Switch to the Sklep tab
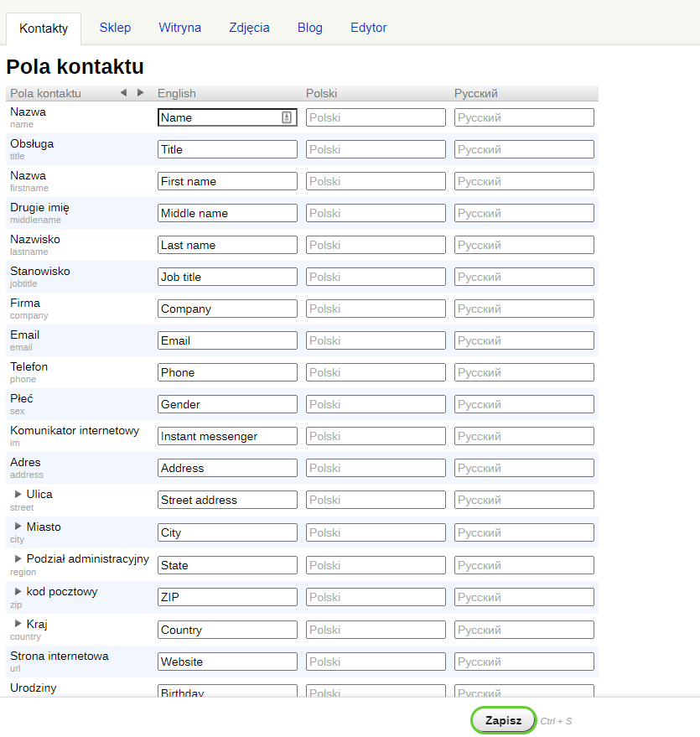 pyautogui.click(x=115, y=28)
